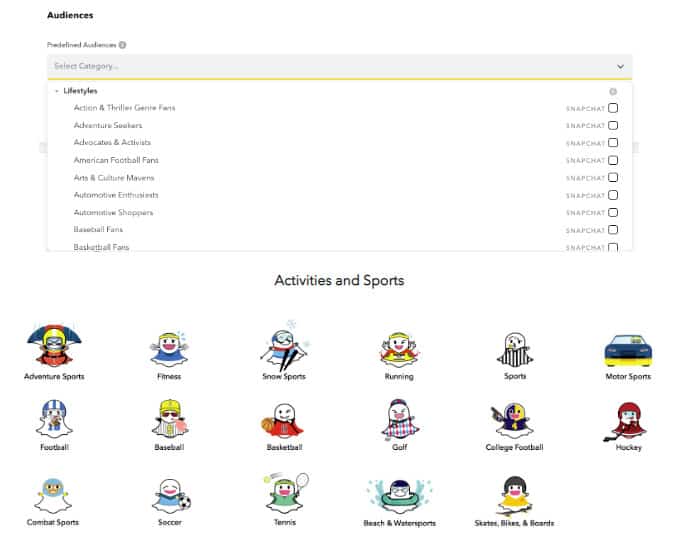
Task: Click the Advocates & Activists label
Action: [x=112, y=142]
